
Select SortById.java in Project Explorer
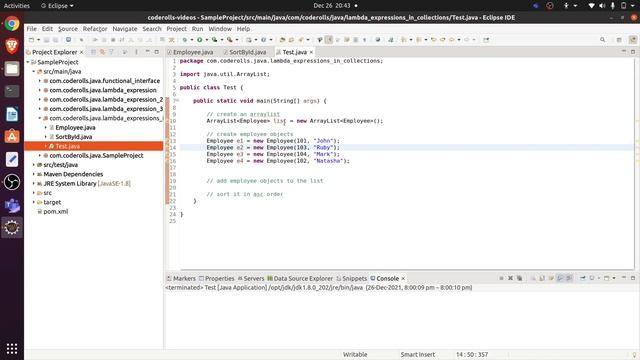click(73, 137)
